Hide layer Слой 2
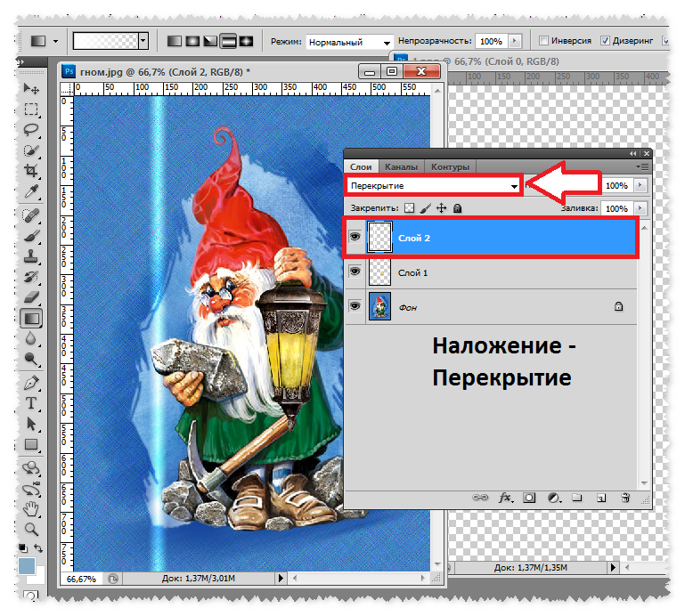Screen dimensions: 685x616 click(x=355, y=237)
